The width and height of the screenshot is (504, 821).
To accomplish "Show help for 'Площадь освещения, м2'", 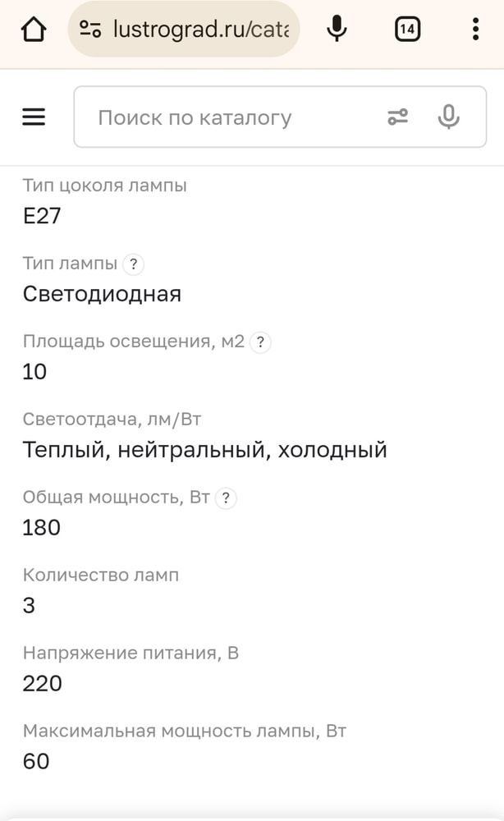I will (x=259, y=342).
